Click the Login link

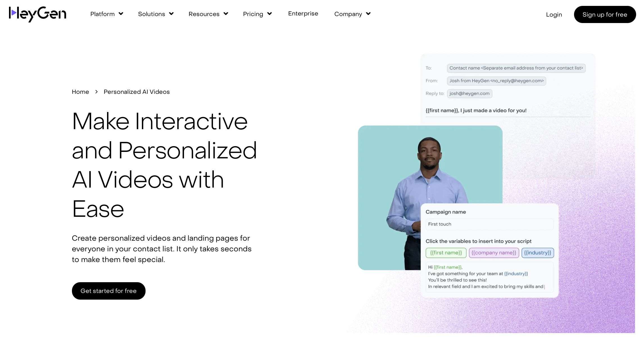coord(554,14)
